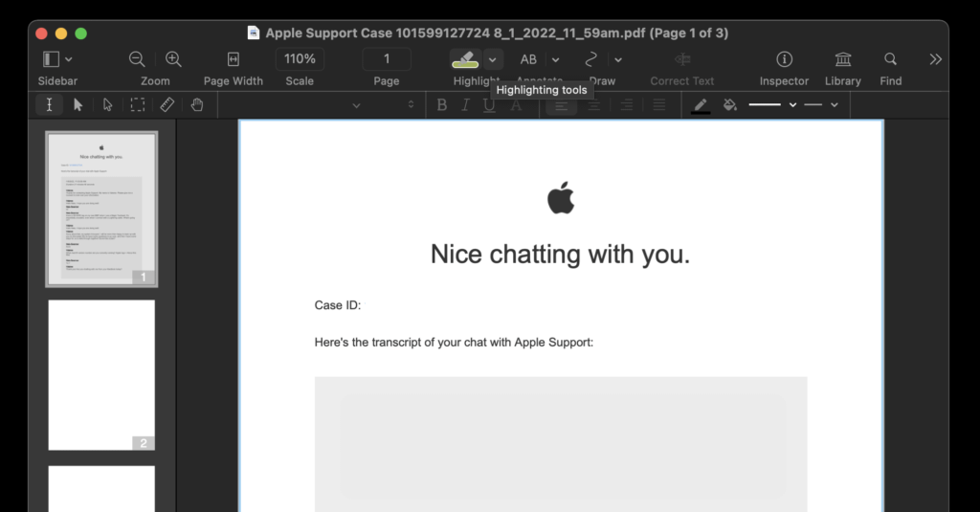Open the fill color bucket

tap(729, 105)
